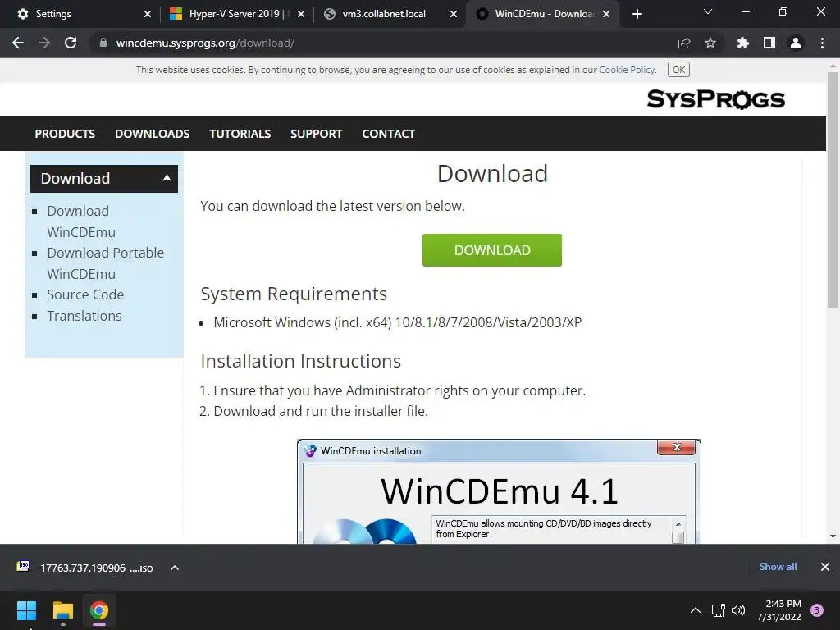Open the downloaded 17763.737 iso file
Viewport: 840px width, 630px height.
[85, 568]
